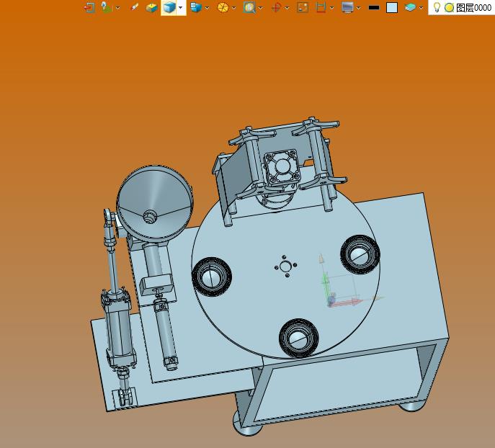495x448 pixels.
Task: Expand the layers stack dropdown arrow
Action: (421, 8)
